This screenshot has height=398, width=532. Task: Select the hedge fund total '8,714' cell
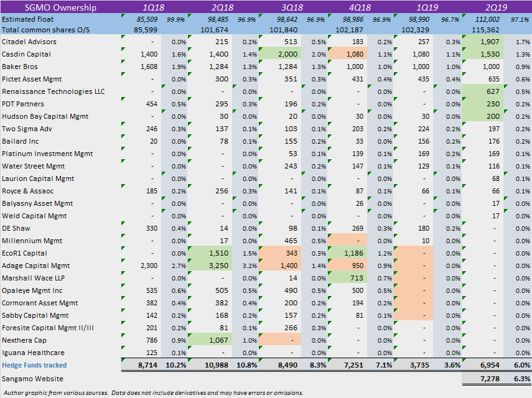[147, 365]
